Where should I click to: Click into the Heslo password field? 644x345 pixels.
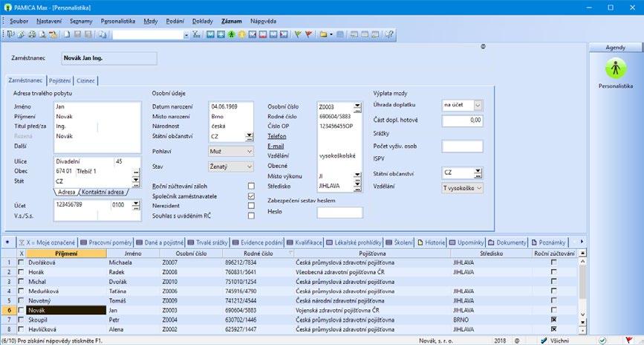tap(339, 212)
